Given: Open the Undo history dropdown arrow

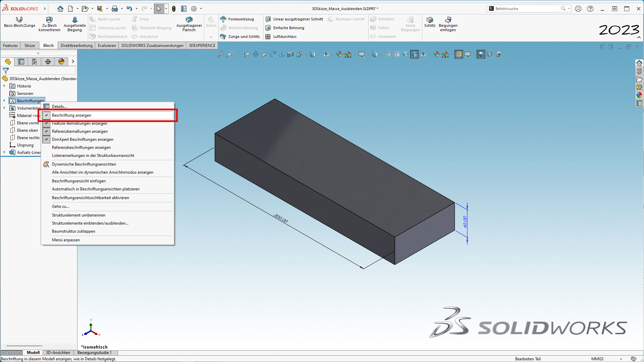Looking at the screenshot, I should [137, 9].
